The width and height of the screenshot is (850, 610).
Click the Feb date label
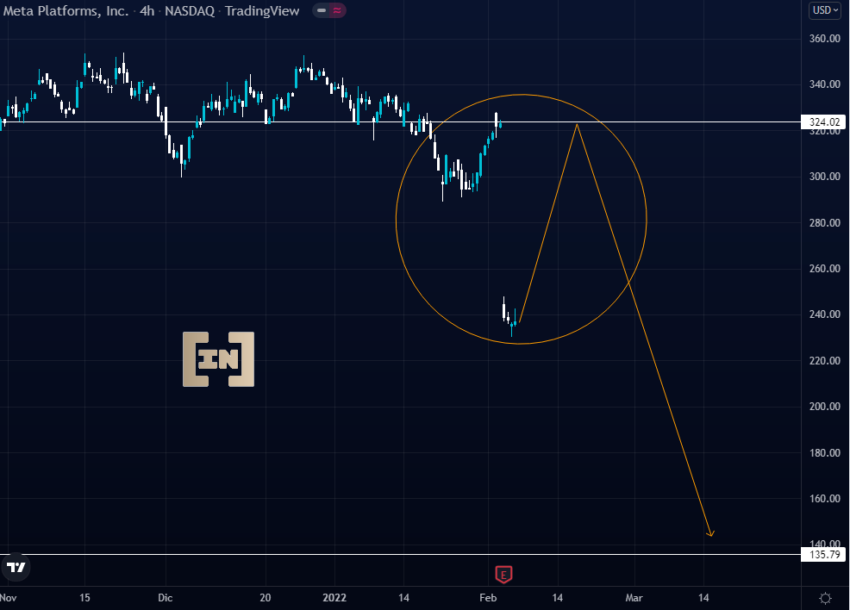[x=488, y=598]
